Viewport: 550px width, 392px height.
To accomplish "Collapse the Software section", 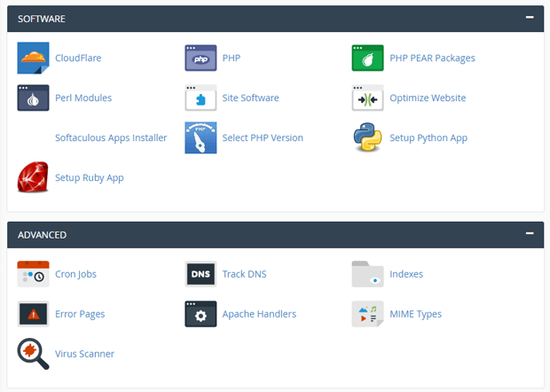I will 530,17.
